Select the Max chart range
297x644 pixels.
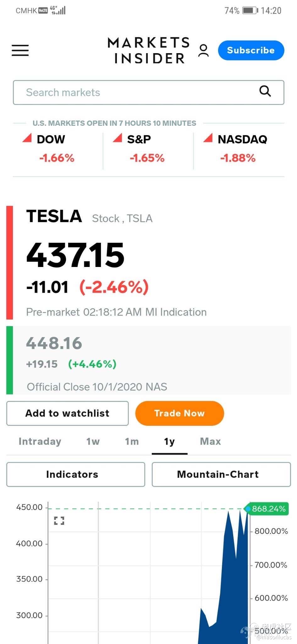[x=211, y=441]
